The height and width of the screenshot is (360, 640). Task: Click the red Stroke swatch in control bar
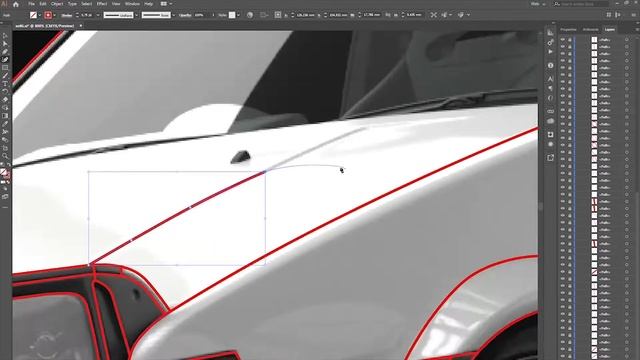[x=48, y=15]
